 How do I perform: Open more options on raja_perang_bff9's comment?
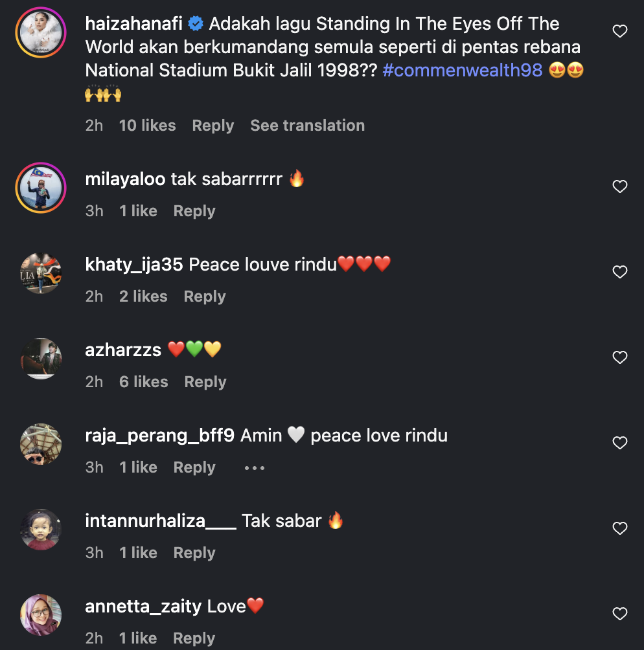click(x=255, y=467)
